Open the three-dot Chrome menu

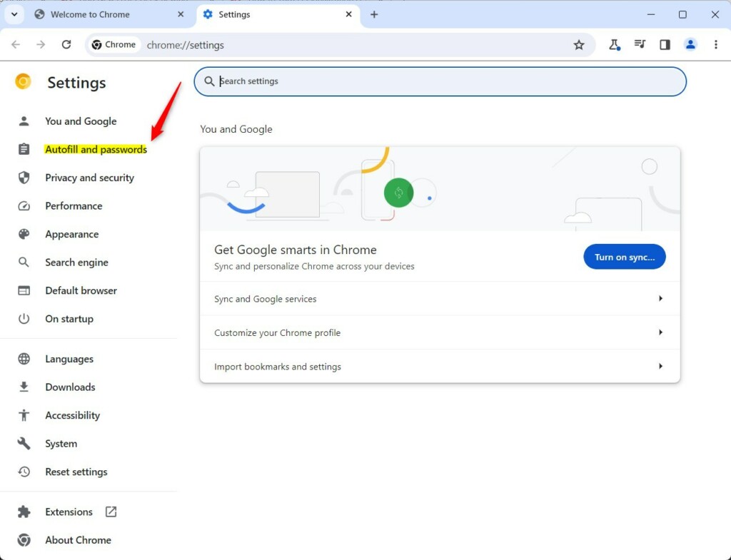click(716, 44)
